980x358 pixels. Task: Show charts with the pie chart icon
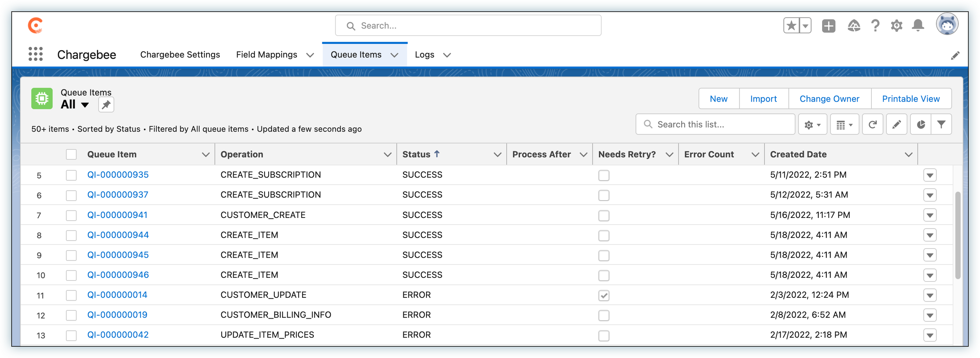click(920, 124)
